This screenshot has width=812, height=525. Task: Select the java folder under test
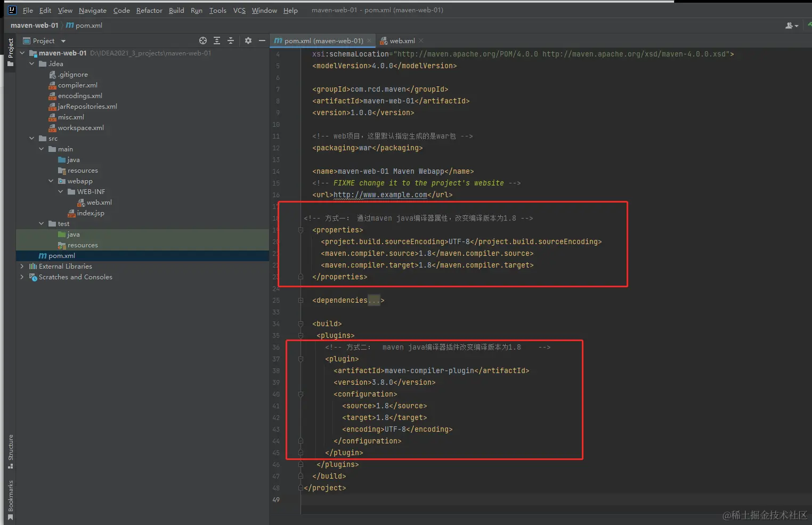pos(69,234)
